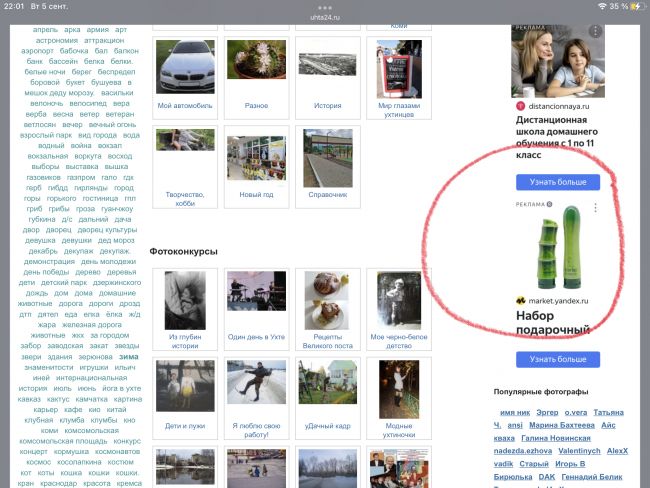Click the Узнать больше button under Набор подарочный
650x488 pixels.
point(558,359)
